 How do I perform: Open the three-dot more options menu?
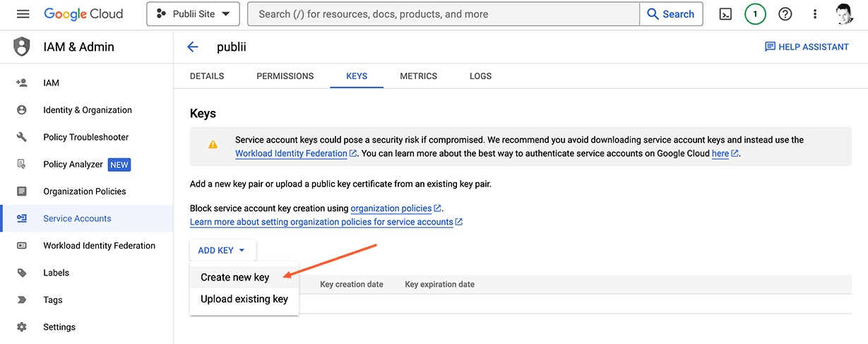coord(815,14)
